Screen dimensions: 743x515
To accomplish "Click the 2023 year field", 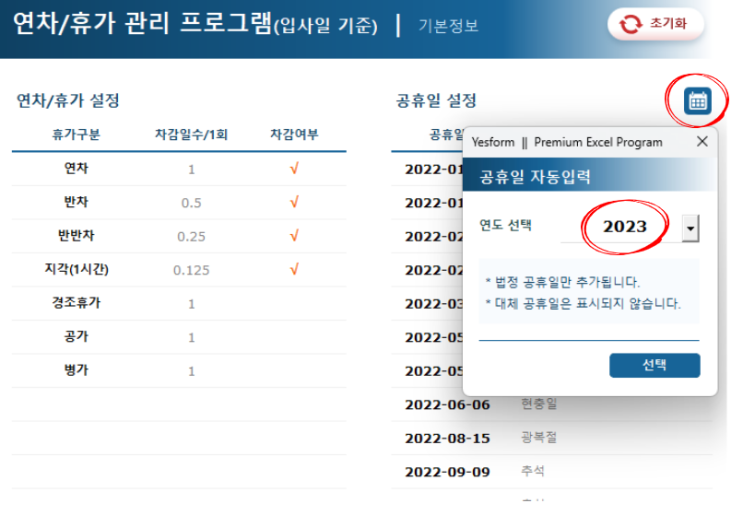I will click(625, 227).
